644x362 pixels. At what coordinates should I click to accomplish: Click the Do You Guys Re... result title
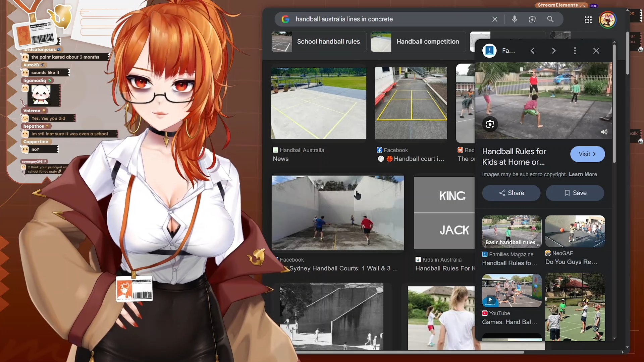(571, 262)
